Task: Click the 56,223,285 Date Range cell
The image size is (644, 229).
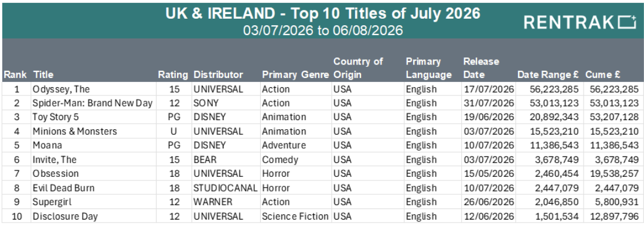Action: [549, 89]
